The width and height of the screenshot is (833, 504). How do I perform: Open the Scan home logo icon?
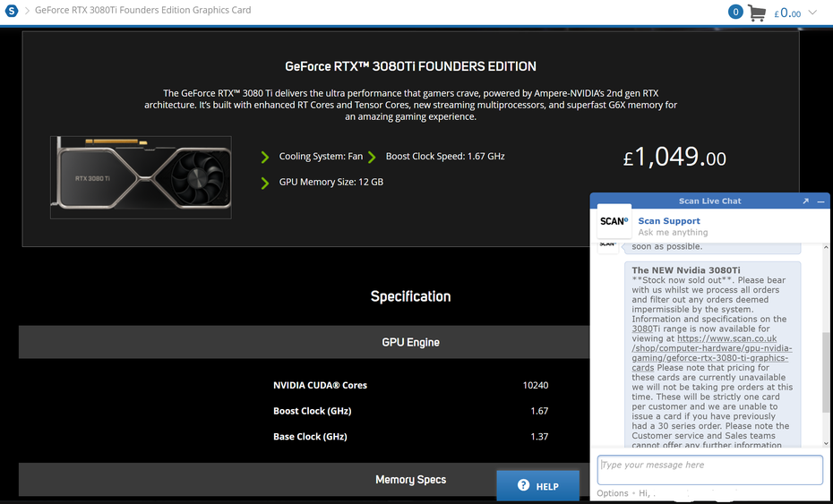[11, 10]
